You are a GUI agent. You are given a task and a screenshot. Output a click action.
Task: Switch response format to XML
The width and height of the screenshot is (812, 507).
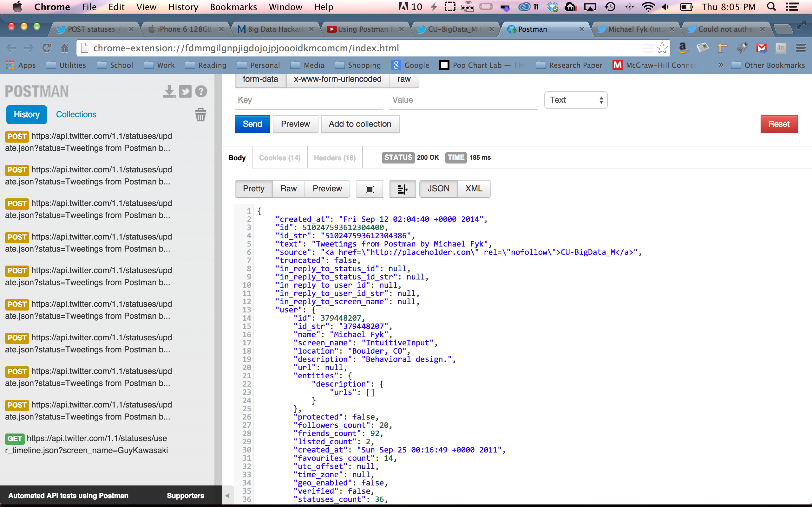pyautogui.click(x=474, y=189)
